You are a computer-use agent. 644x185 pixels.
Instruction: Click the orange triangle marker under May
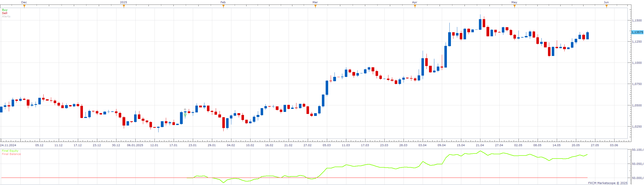[x=514, y=6]
